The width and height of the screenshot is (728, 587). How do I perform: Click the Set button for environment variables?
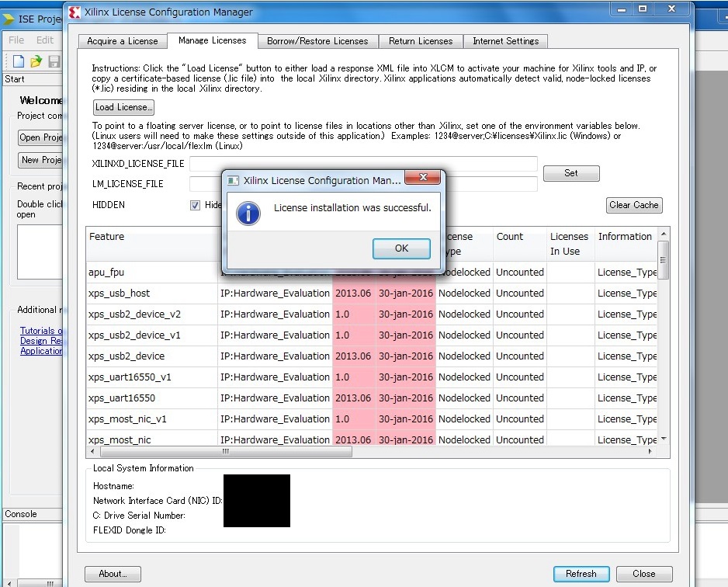[x=571, y=173]
